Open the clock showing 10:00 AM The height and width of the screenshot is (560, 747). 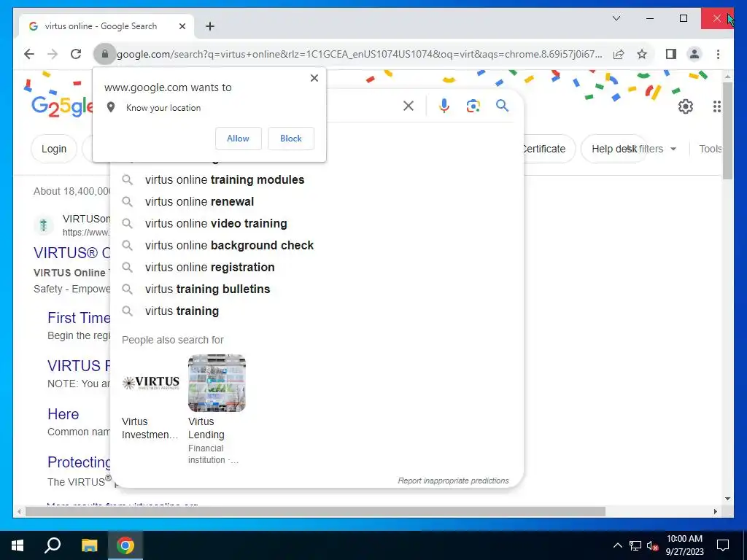tap(684, 545)
